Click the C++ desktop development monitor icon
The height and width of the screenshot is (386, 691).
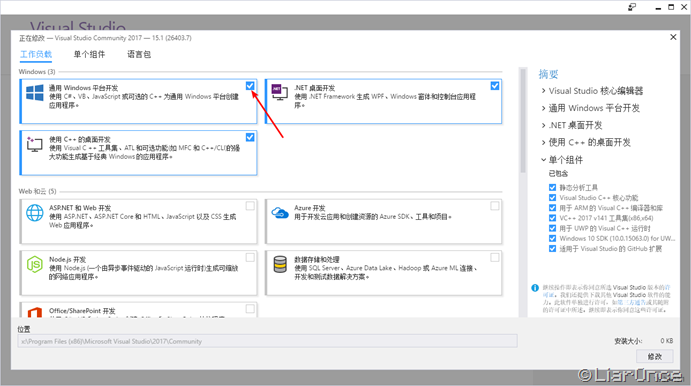[34, 144]
